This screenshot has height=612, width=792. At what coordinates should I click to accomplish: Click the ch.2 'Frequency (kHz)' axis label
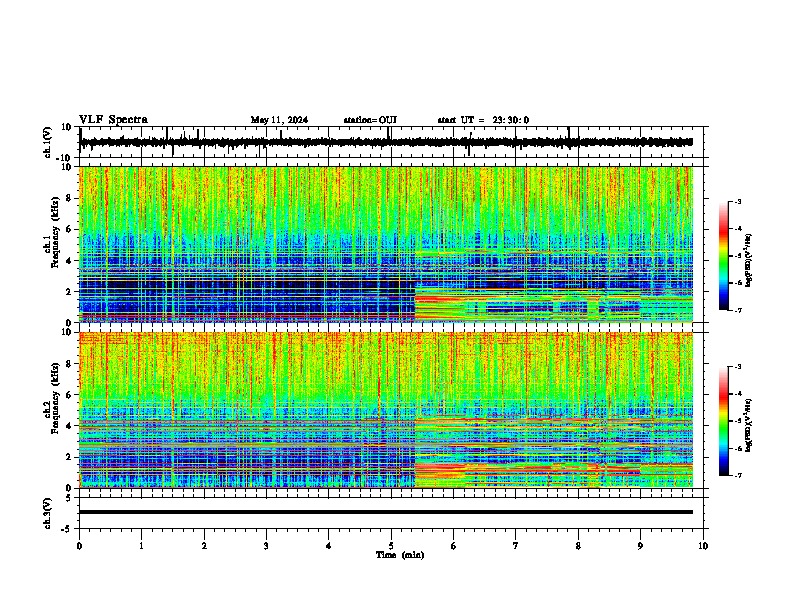pos(55,398)
